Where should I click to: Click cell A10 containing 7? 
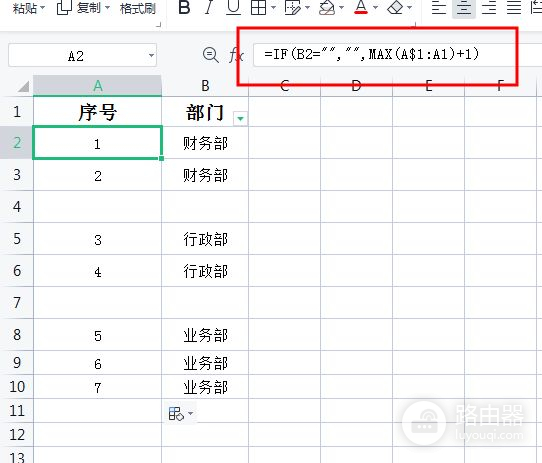pyautogui.click(x=97, y=387)
